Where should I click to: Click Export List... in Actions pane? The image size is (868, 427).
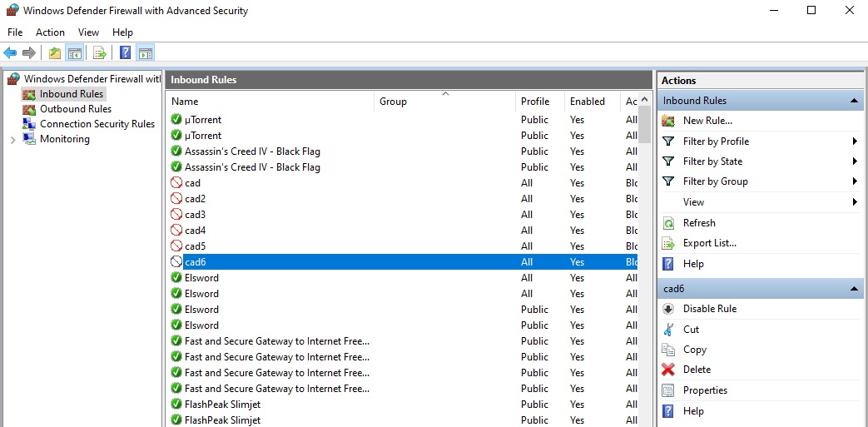[710, 243]
